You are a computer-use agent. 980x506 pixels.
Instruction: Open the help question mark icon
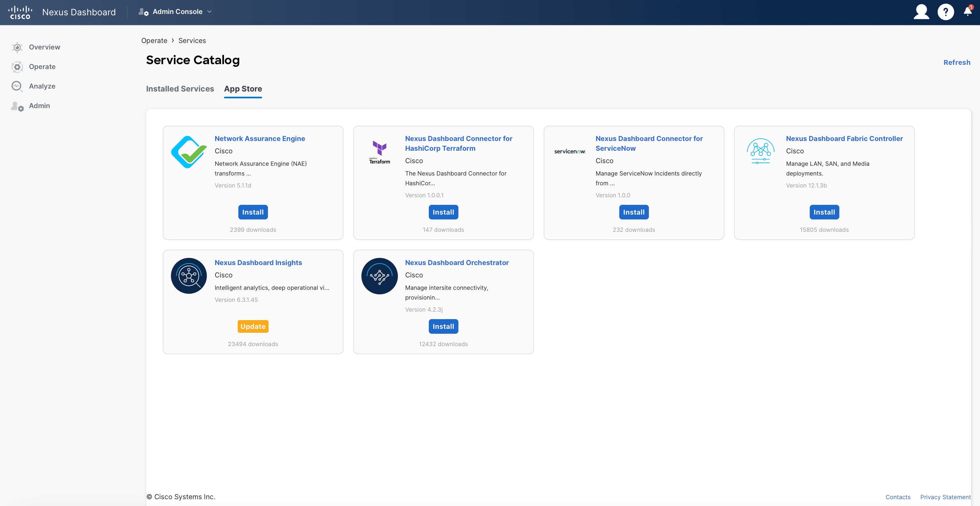coord(945,12)
